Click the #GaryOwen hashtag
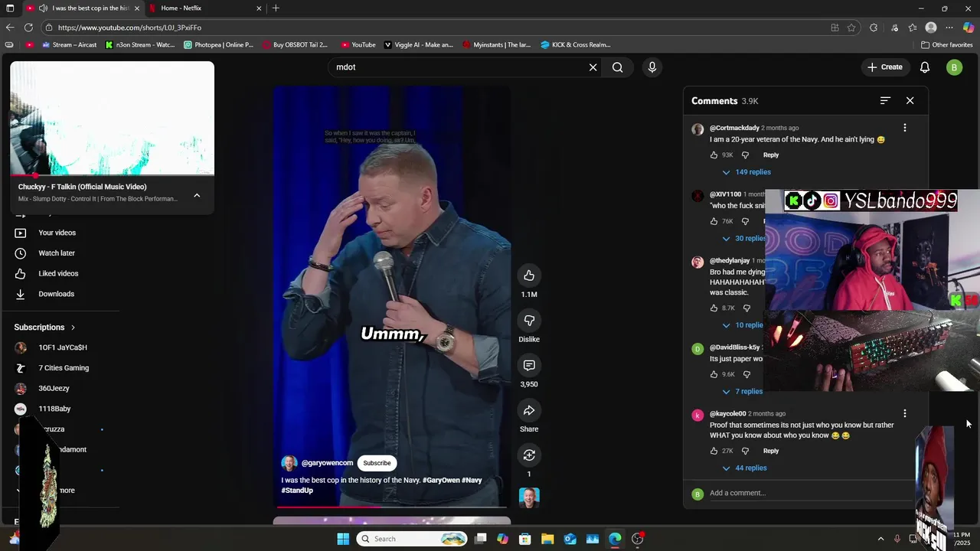This screenshot has width=980, height=551. 441,481
